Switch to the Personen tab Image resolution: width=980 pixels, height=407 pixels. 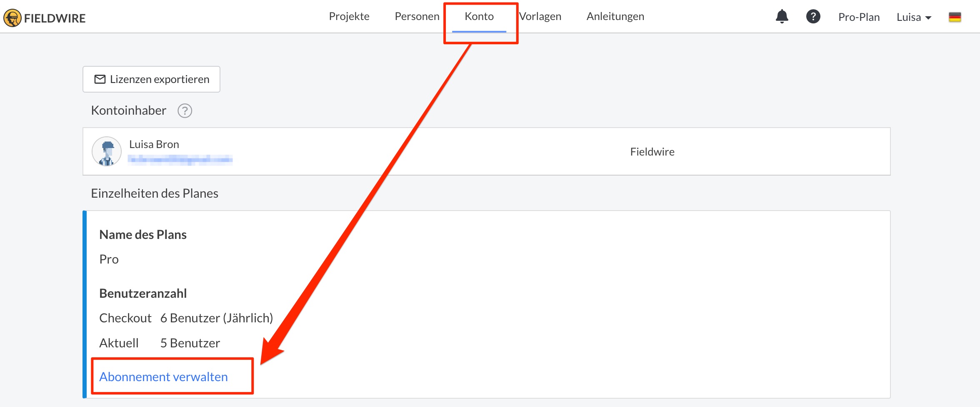coord(417,16)
